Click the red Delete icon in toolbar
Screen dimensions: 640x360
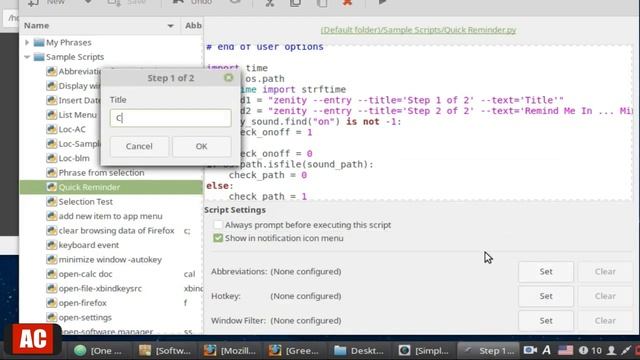click(347, 2)
